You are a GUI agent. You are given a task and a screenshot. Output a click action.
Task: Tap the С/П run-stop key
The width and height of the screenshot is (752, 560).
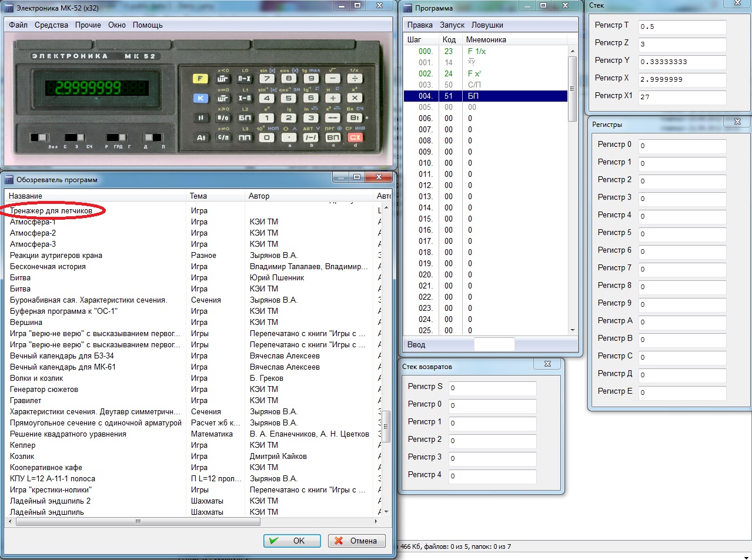click(x=223, y=138)
